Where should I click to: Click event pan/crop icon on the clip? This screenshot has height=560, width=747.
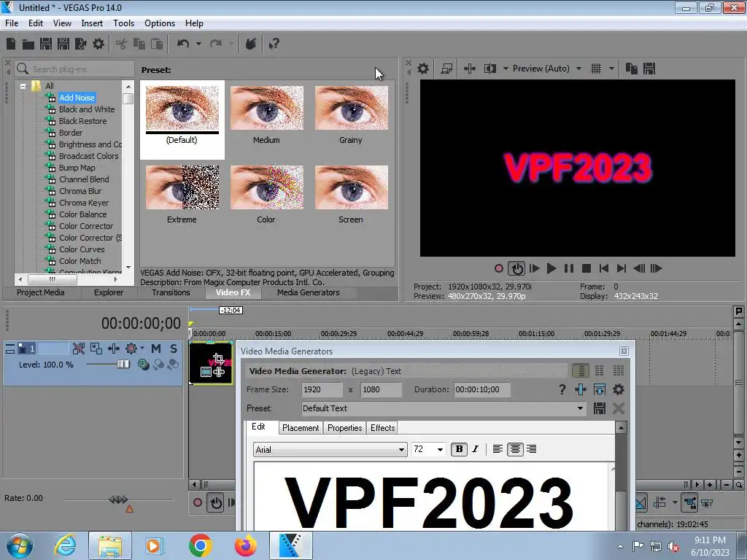pos(218,359)
